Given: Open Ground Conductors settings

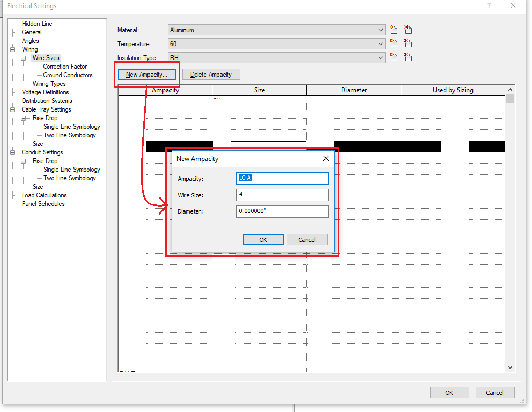Looking at the screenshot, I should pyautogui.click(x=68, y=75).
